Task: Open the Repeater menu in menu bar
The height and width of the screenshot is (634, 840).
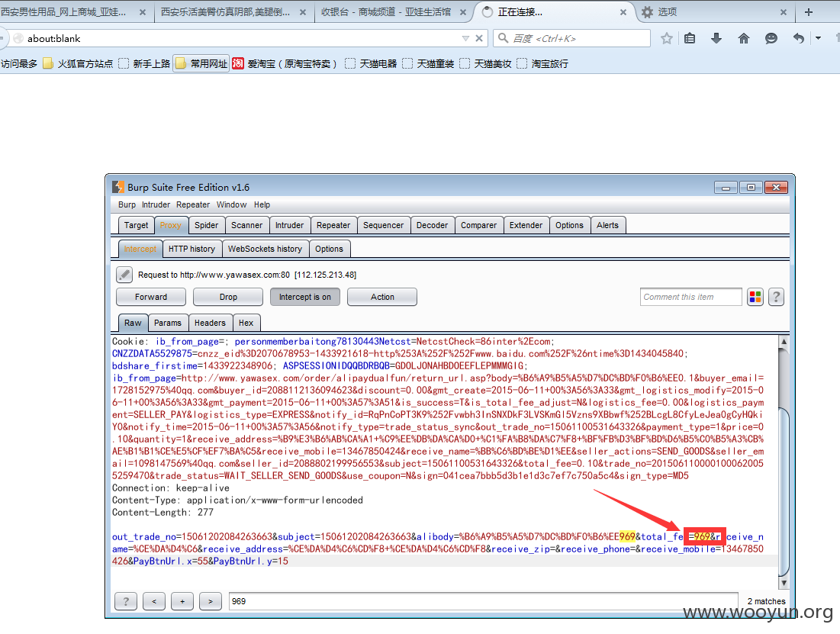Action: [193, 204]
